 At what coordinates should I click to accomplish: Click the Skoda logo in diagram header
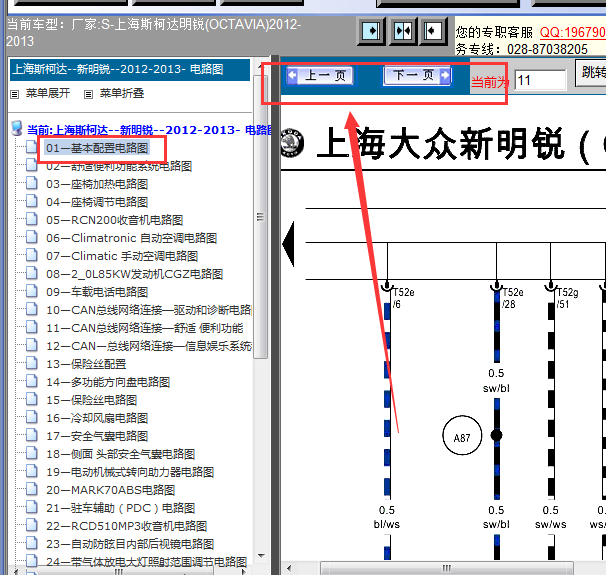click(292, 143)
